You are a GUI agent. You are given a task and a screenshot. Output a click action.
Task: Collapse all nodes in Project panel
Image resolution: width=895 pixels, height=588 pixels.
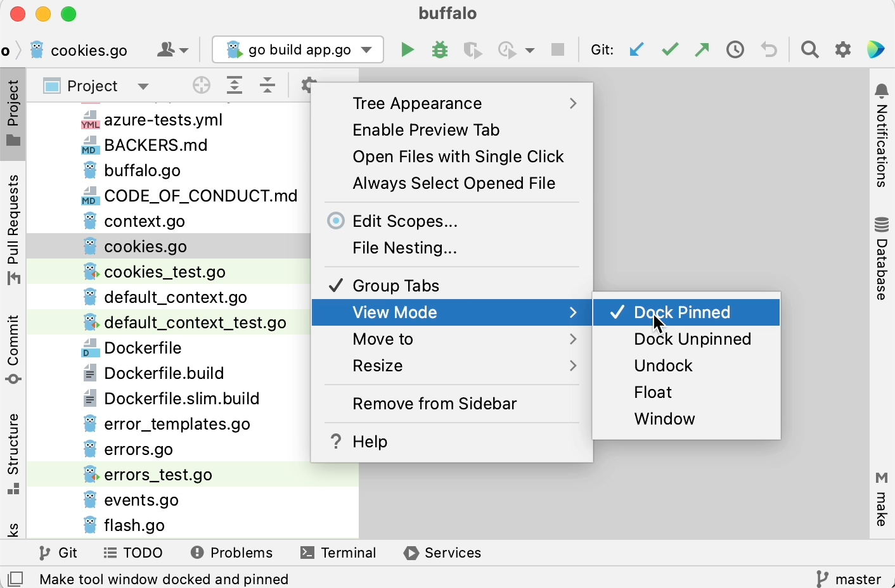click(x=268, y=86)
